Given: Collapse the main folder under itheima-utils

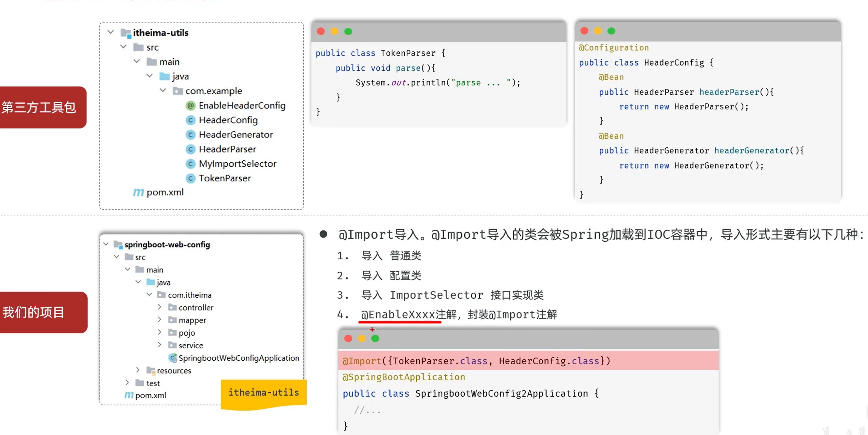Looking at the screenshot, I should pyautogui.click(x=137, y=61).
